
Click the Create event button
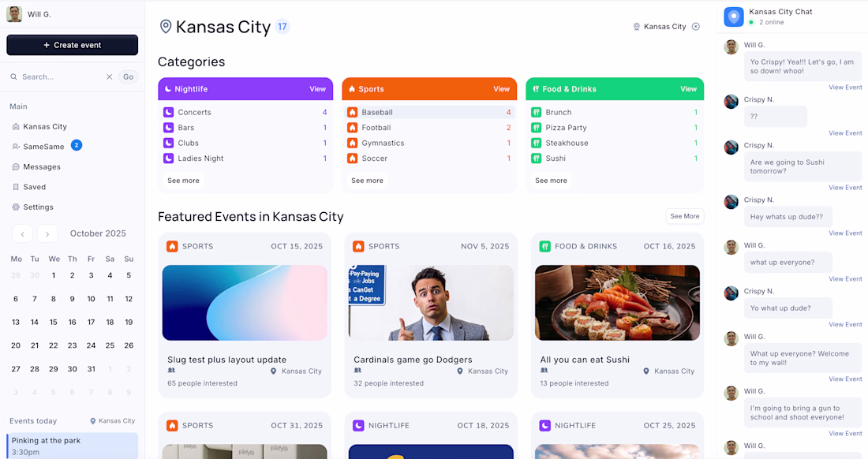tap(72, 45)
